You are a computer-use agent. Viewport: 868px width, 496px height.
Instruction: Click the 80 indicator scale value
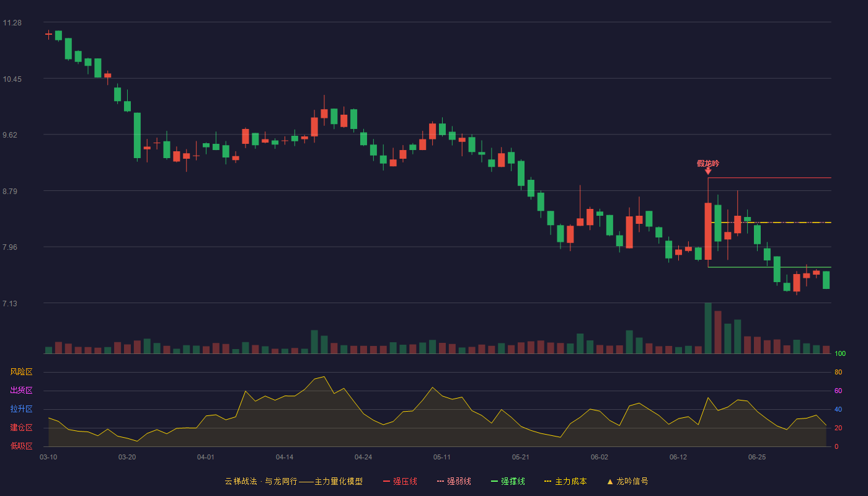838,372
